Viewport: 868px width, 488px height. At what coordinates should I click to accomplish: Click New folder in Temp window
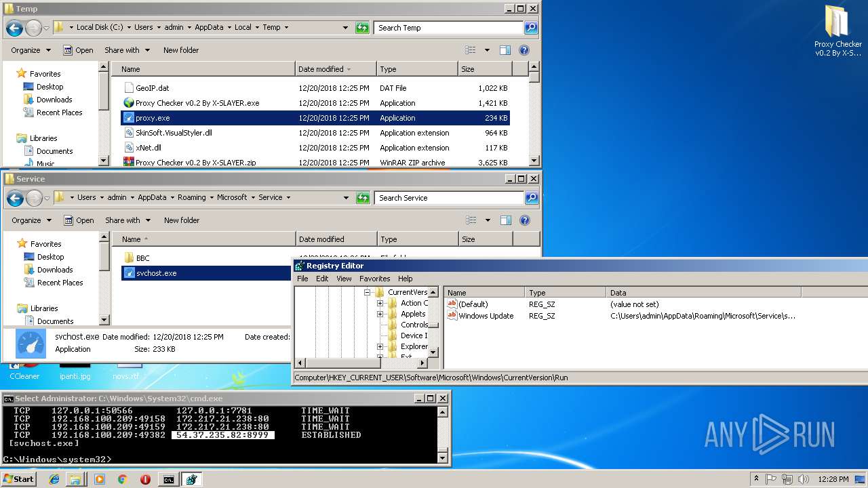[181, 50]
